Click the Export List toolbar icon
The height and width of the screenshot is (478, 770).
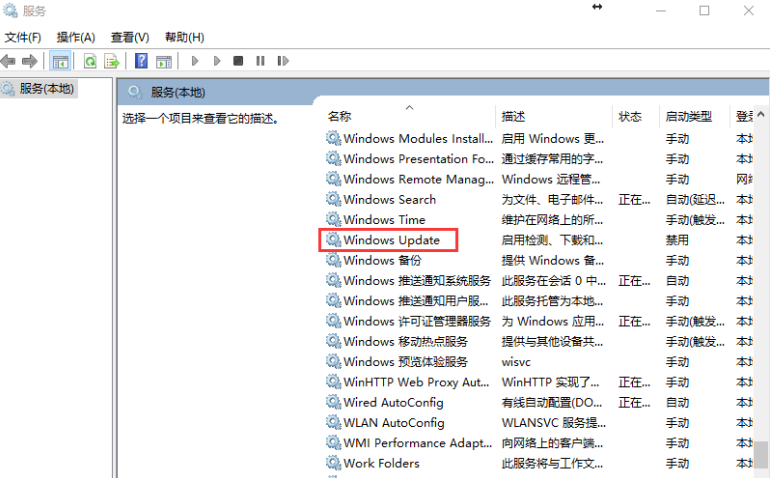(111, 61)
